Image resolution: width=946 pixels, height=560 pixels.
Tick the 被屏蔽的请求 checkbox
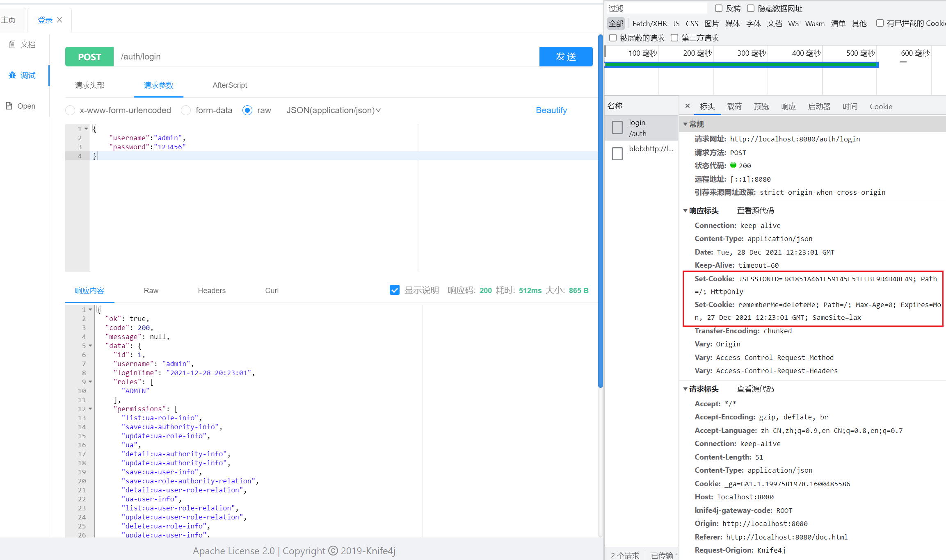(613, 38)
